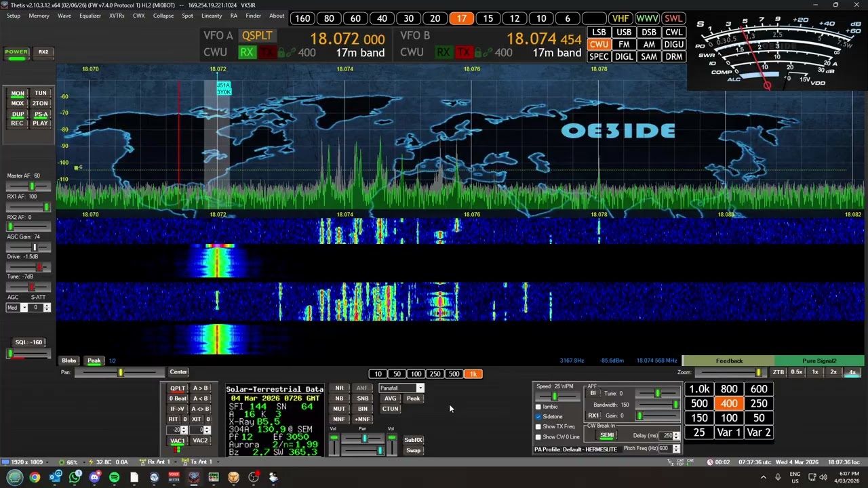
Task: Step the S-ATT attenuator spinner
Action: point(47,308)
